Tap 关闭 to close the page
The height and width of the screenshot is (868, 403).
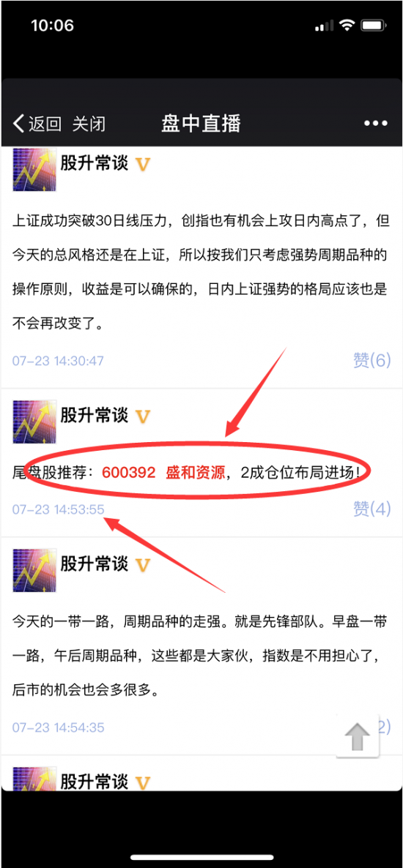coord(89,124)
